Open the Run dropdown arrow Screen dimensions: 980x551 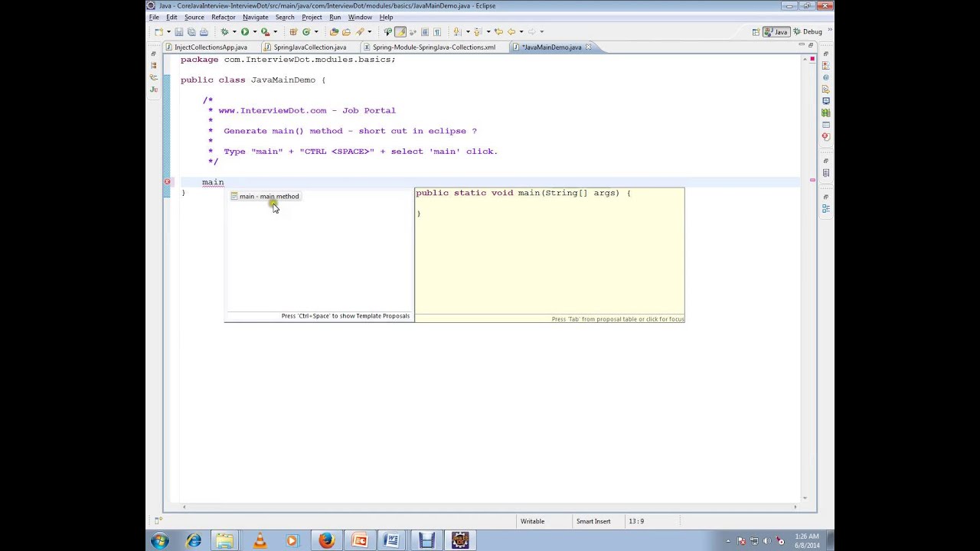255,31
